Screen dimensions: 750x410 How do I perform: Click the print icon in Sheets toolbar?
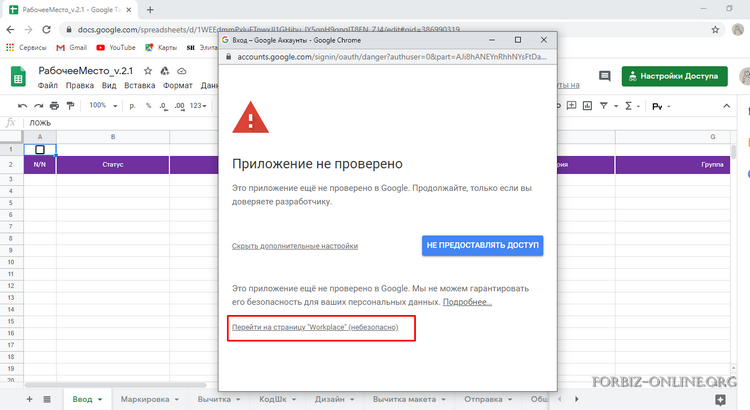pyautogui.click(x=55, y=106)
